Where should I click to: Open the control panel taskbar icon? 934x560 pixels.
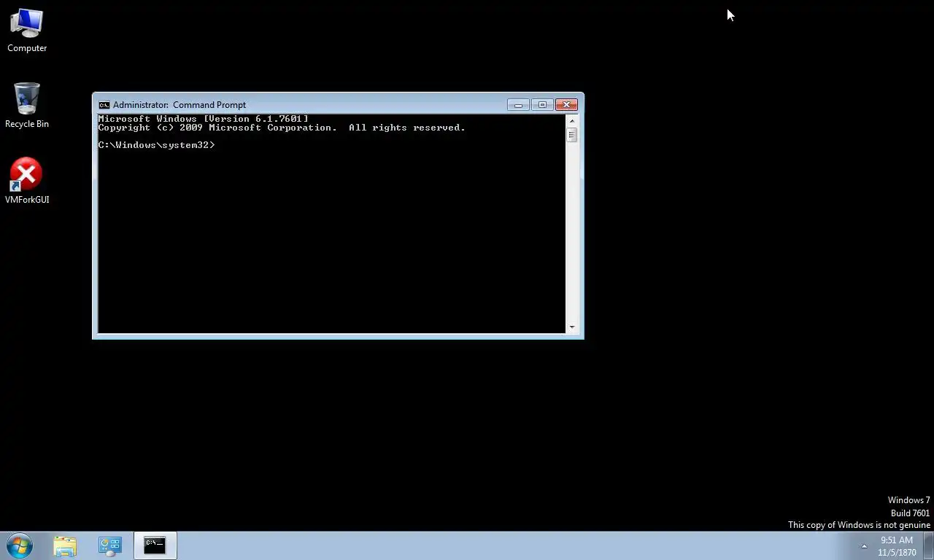[110, 545]
